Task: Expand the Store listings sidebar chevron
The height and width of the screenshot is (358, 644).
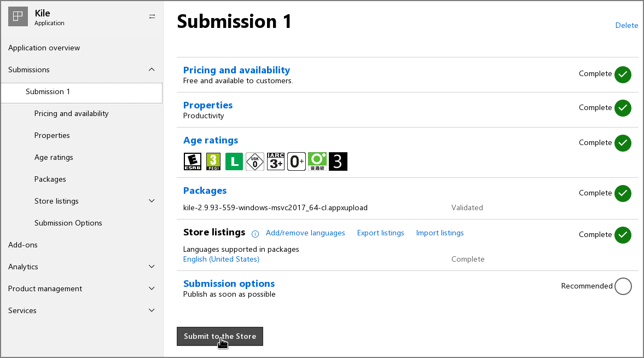Action: (152, 201)
